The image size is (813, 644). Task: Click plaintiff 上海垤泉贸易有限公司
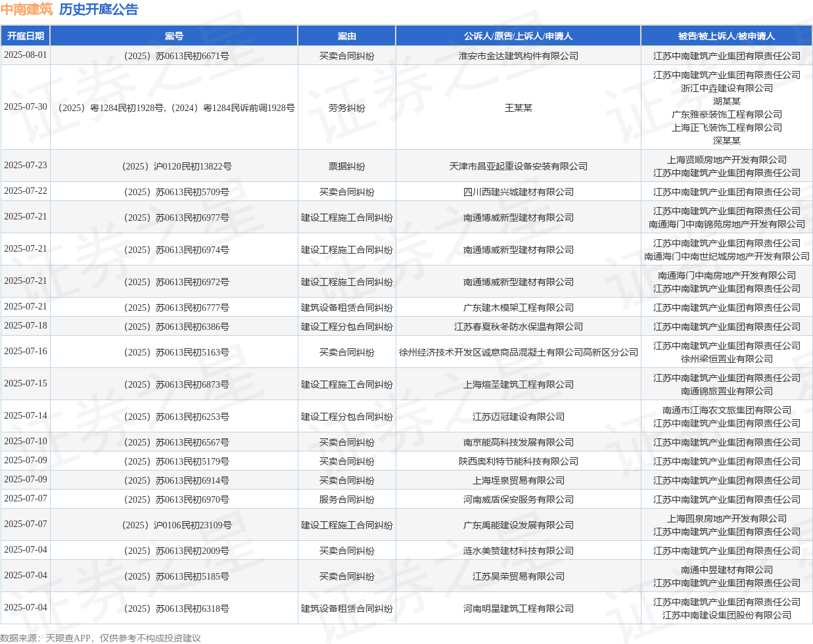pyautogui.click(x=519, y=480)
